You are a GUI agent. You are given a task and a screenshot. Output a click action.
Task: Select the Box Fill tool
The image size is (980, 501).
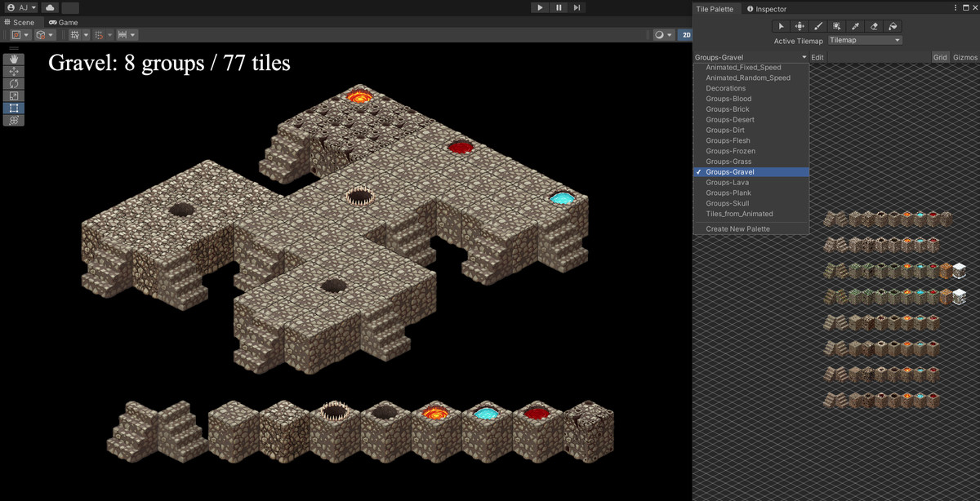(838, 25)
